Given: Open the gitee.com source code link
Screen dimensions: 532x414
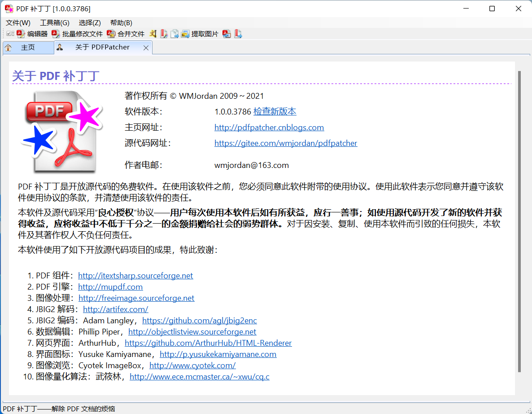Looking at the screenshot, I should (x=286, y=143).
